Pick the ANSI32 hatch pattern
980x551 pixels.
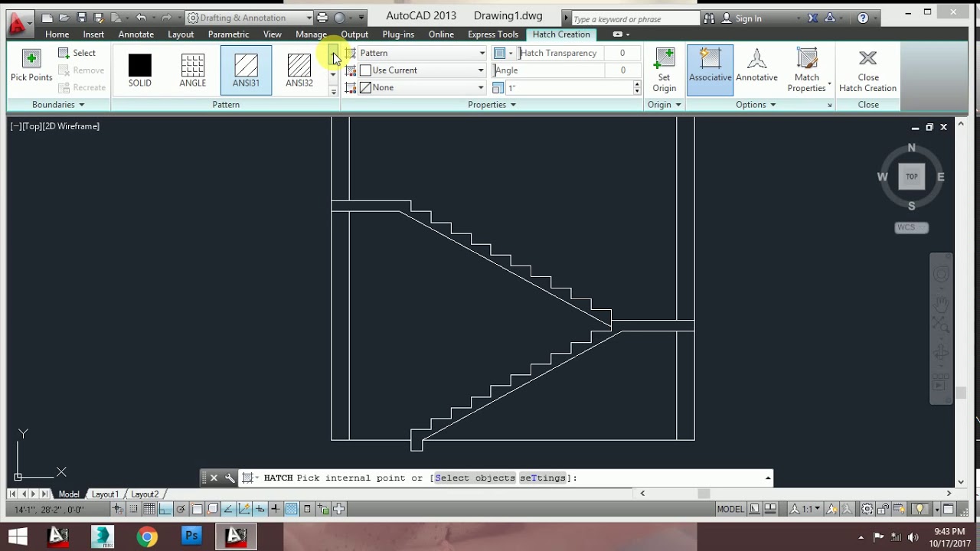(299, 70)
